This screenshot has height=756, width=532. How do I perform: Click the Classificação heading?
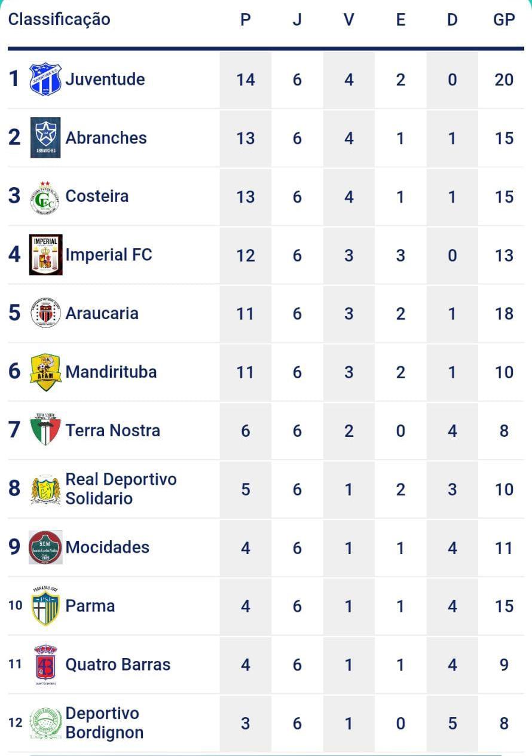59,20
